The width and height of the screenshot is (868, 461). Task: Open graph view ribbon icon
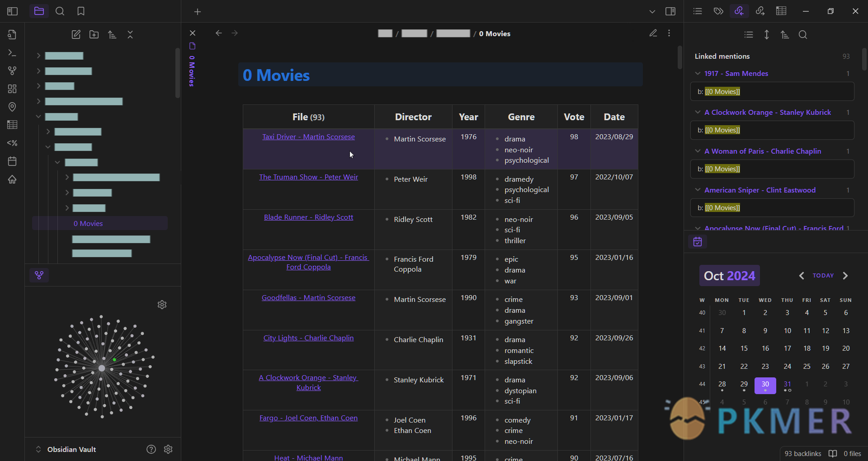pyautogui.click(x=12, y=71)
